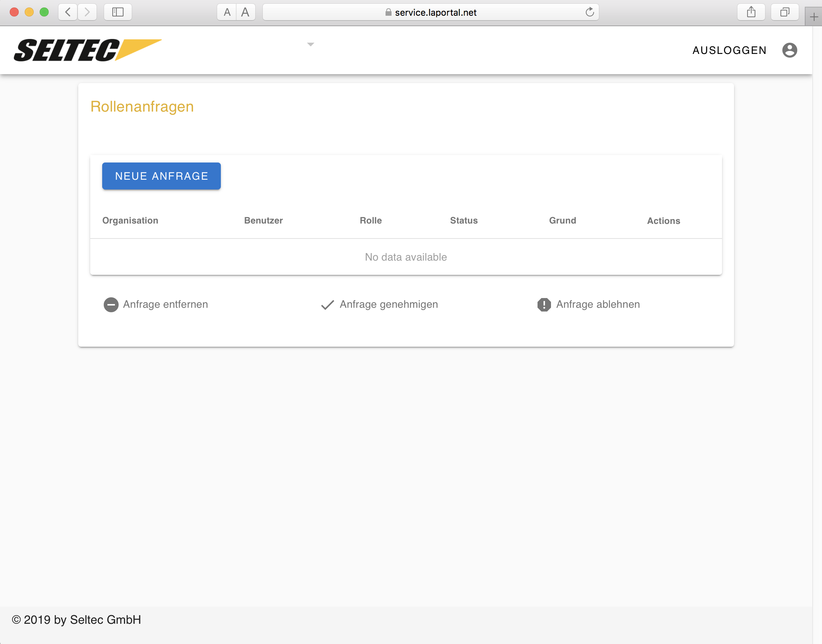Click the Safari forward arrow
The image size is (822, 644).
click(x=87, y=12)
